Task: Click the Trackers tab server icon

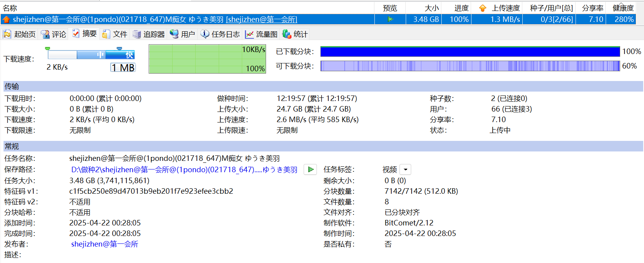Action: (x=137, y=34)
